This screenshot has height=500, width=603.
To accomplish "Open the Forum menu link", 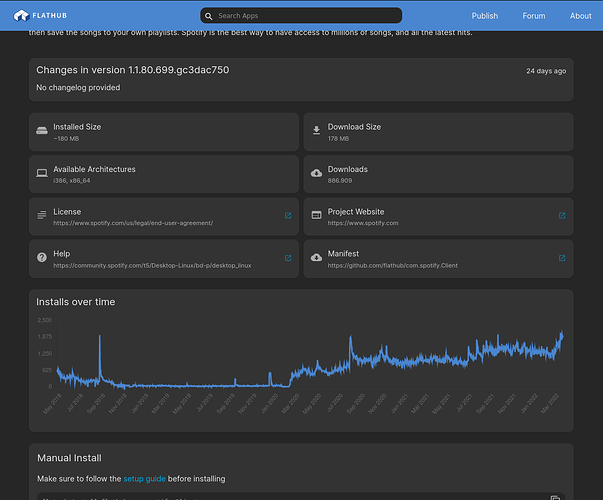I will click(533, 16).
